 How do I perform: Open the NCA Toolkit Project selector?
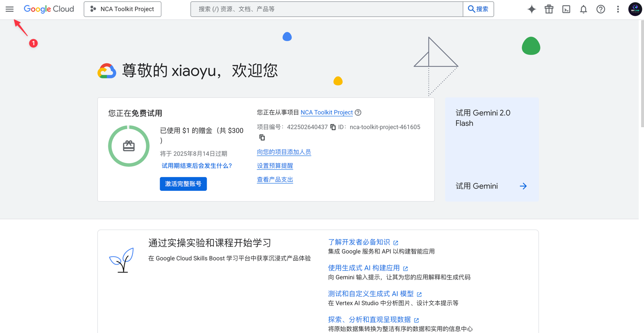(122, 9)
